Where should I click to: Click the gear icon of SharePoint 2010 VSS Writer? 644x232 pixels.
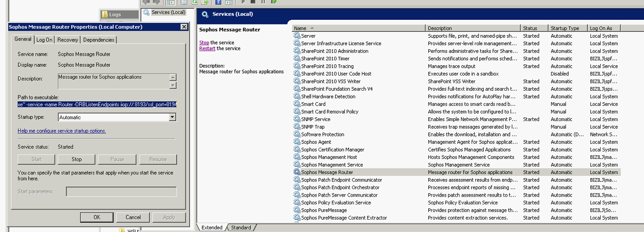[x=297, y=81]
